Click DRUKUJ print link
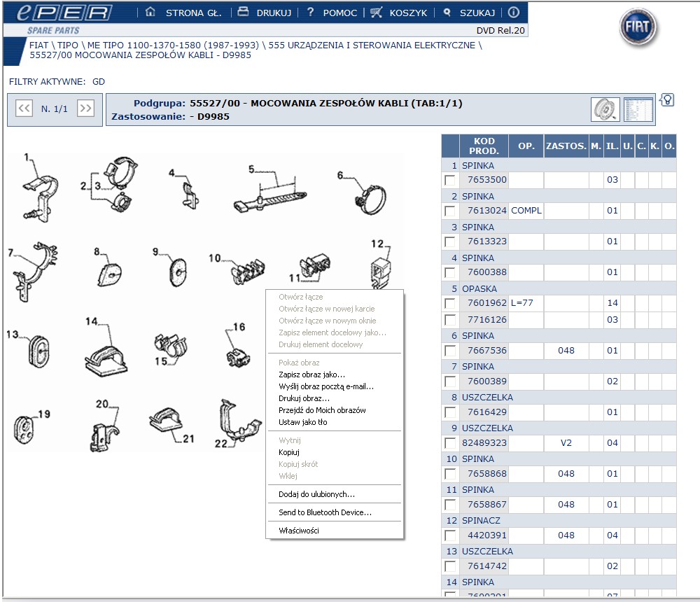The width and height of the screenshot is (700, 602). tap(274, 13)
